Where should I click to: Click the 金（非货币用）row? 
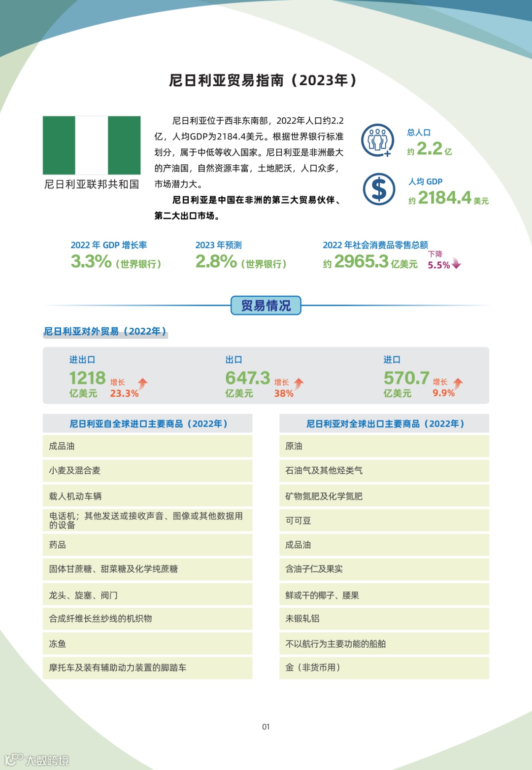coord(384,668)
